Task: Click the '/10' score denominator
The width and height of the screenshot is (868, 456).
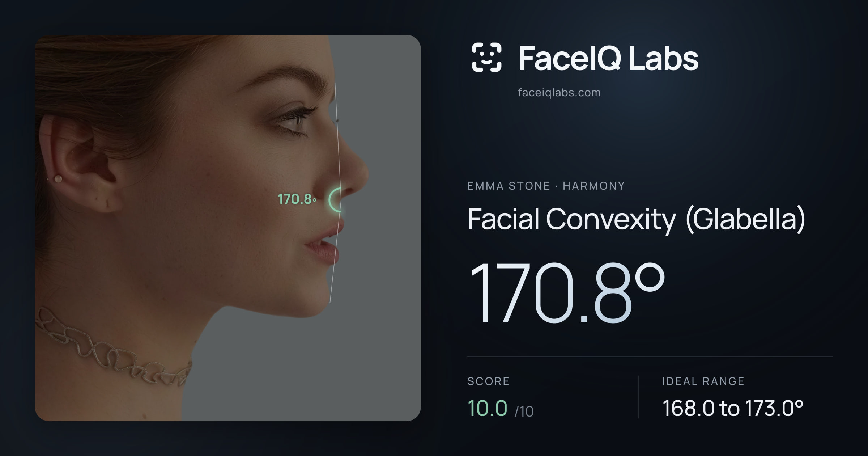Action: (x=524, y=411)
